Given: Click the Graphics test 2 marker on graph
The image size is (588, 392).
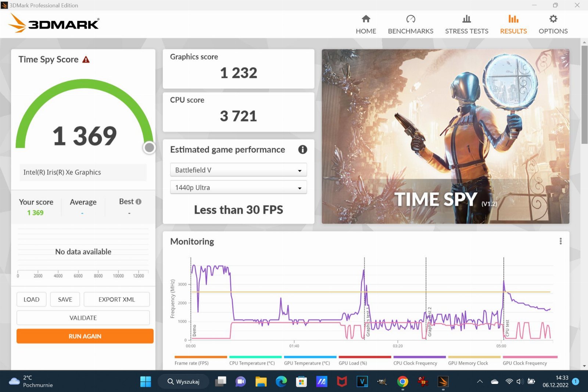Looking at the screenshot, I should (x=429, y=322).
